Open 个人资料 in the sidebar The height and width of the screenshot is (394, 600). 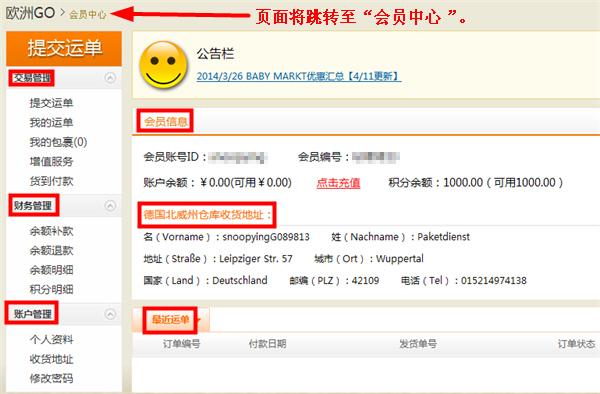pyautogui.click(x=51, y=339)
